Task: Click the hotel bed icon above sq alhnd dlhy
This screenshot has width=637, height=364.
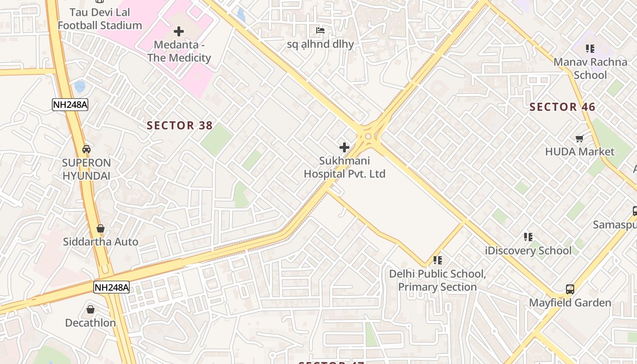Action: point(320,30)
